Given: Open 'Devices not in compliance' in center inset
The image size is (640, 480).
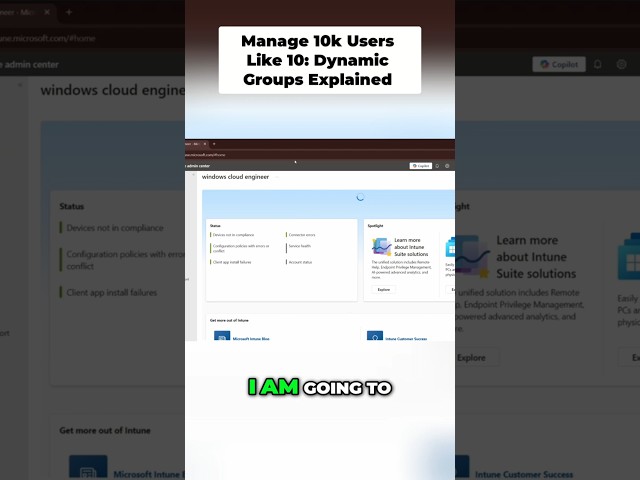Looking at the screenshot, I should coord(233,235).
